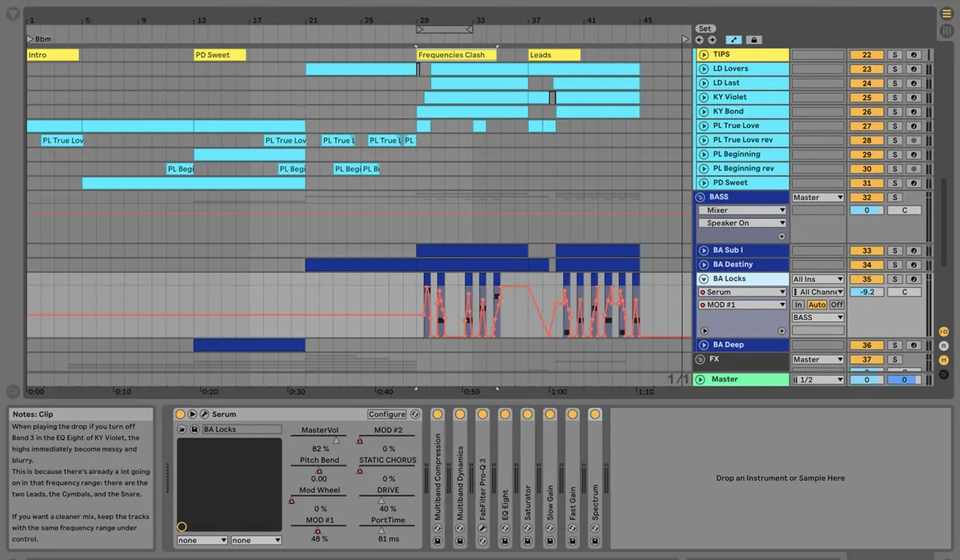Unfold the KY Violet track
The height and width of the screenshot is (560, 960).
703,98
